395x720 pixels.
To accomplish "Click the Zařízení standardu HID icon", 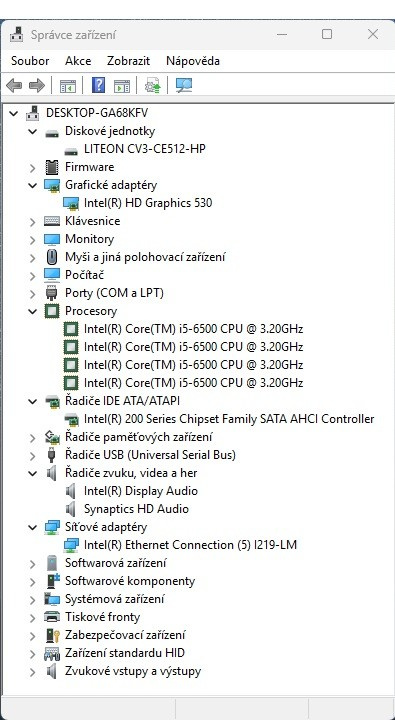I will point(52,653).
